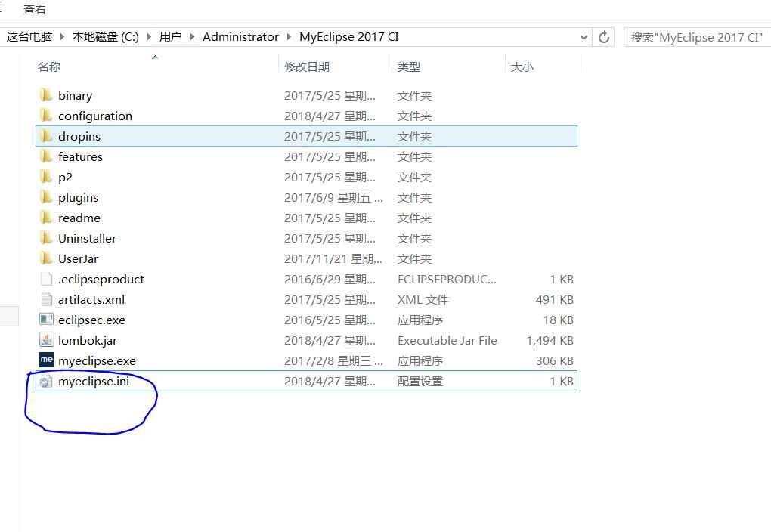Click the 2016/6/29 date of .eclipseproduct
Viewport: 771px width, 532px height.
click(330, 280)
